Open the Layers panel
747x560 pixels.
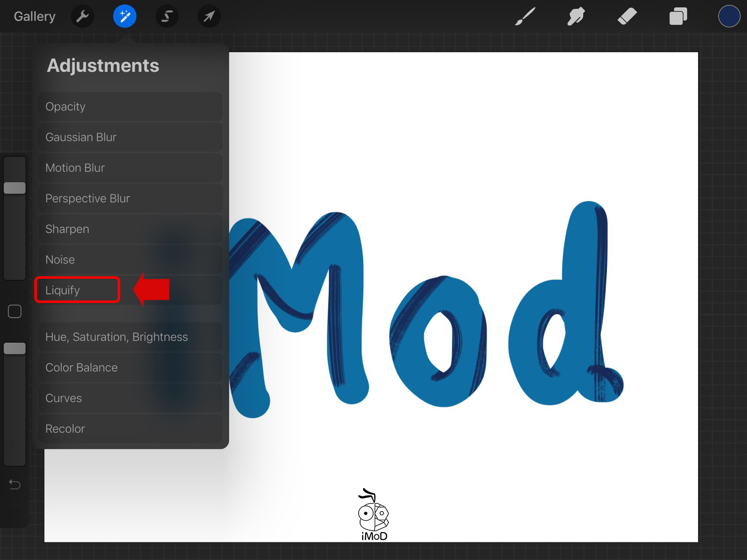[x=678, y=16]
